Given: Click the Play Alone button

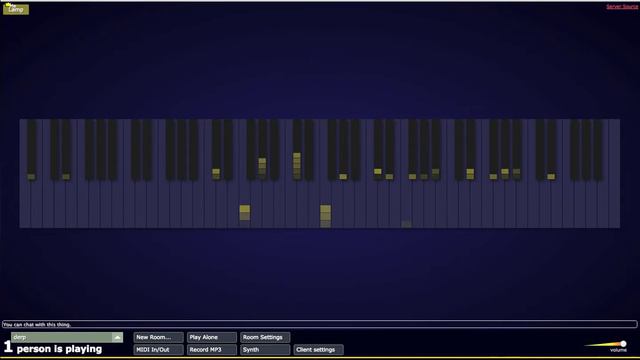Looking at the screenshot, I should tap(212, 337).
